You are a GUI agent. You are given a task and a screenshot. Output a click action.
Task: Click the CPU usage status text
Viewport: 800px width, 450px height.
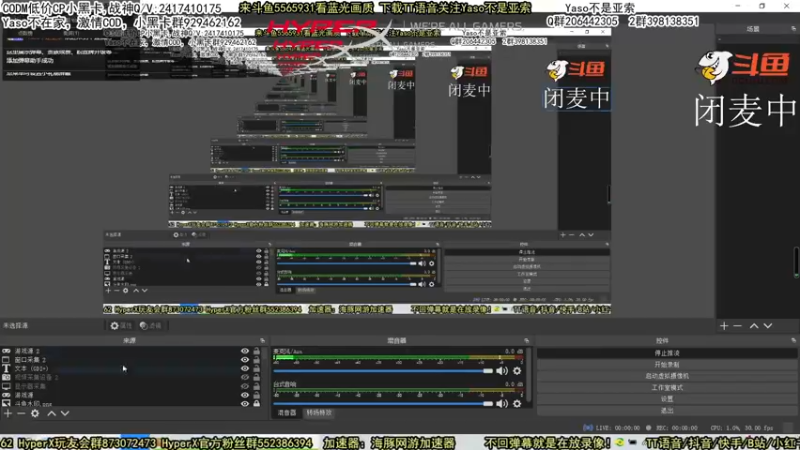click(x=741, y=428)
